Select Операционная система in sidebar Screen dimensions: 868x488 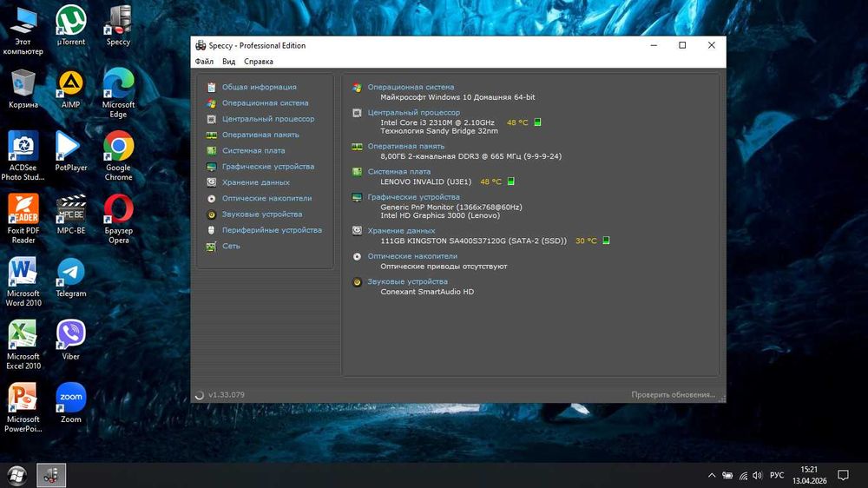coord(265,103)
